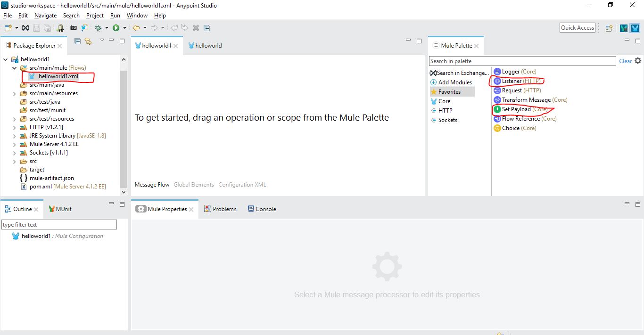Click the green Run button in toolbar
This screenshot has height=335, width=644.
[x=116, y=28]
